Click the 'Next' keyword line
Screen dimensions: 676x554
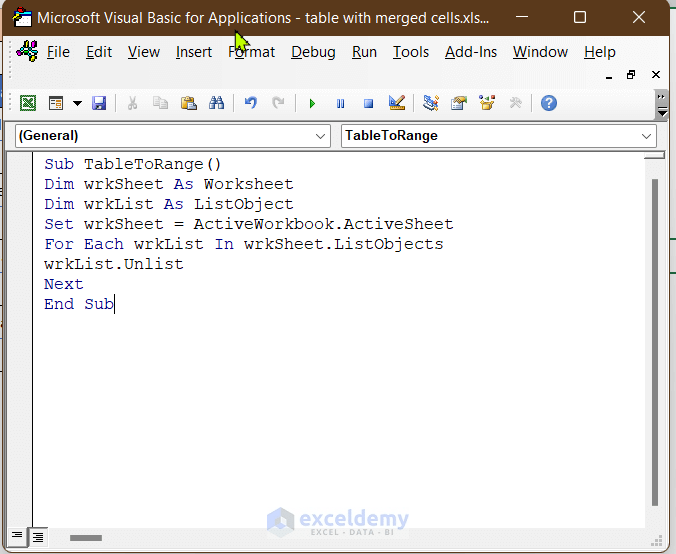tap(63, 284)
